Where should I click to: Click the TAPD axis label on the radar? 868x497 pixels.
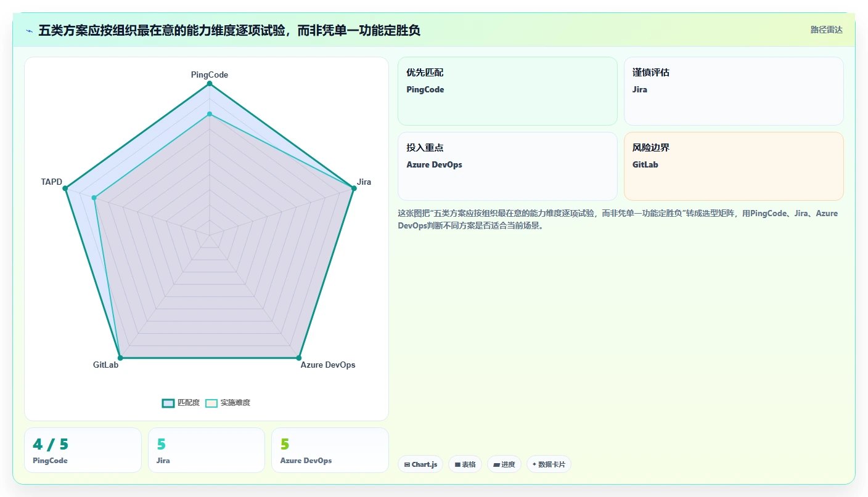point(52,182)
